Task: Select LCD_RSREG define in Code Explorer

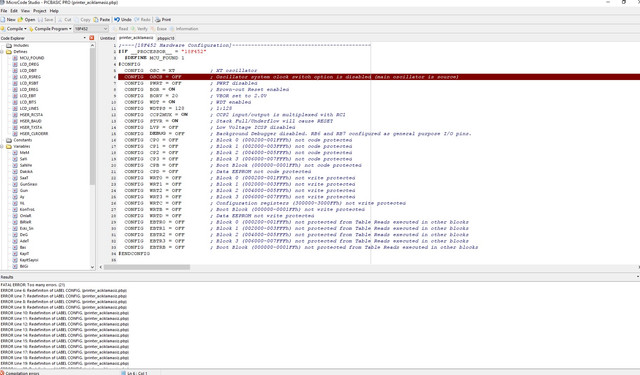Action: click(27, 77)
